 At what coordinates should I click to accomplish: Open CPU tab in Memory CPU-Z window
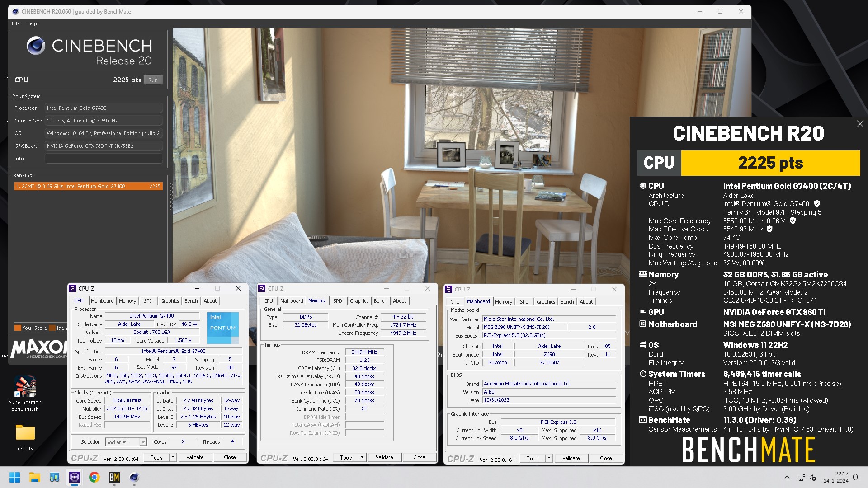[x=269, y=301]
